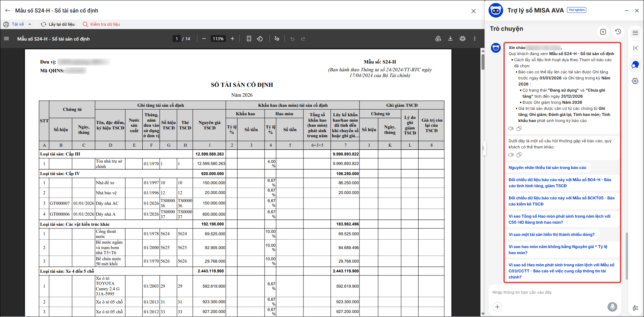This screenshot has width=644, height=317.
Task: Toggle fit to page view
Action: (249, 39)
